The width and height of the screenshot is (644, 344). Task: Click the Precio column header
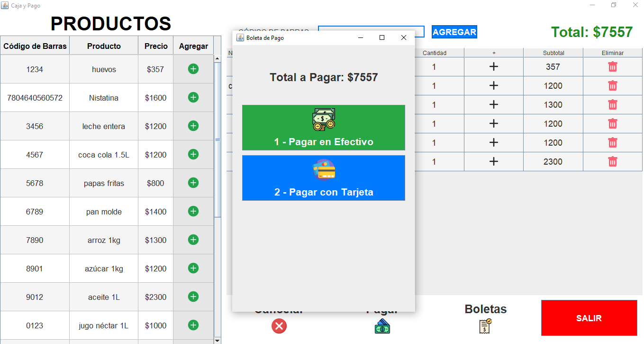coord(156,46)
